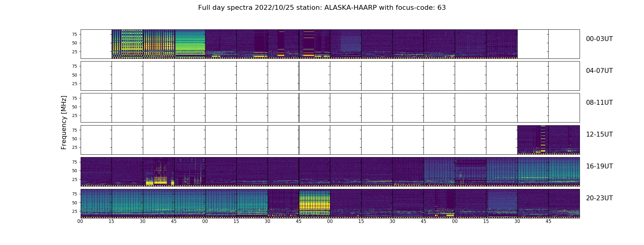Click the 50 tick label of the 00-03UT row
644x245 pixels.
pos(75,43)
